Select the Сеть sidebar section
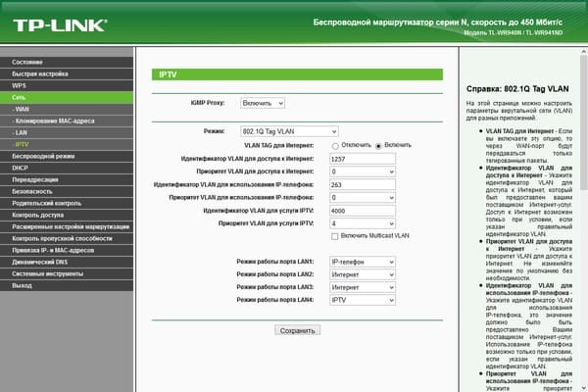Screen dimensions: 588x392 click(67, 98)
